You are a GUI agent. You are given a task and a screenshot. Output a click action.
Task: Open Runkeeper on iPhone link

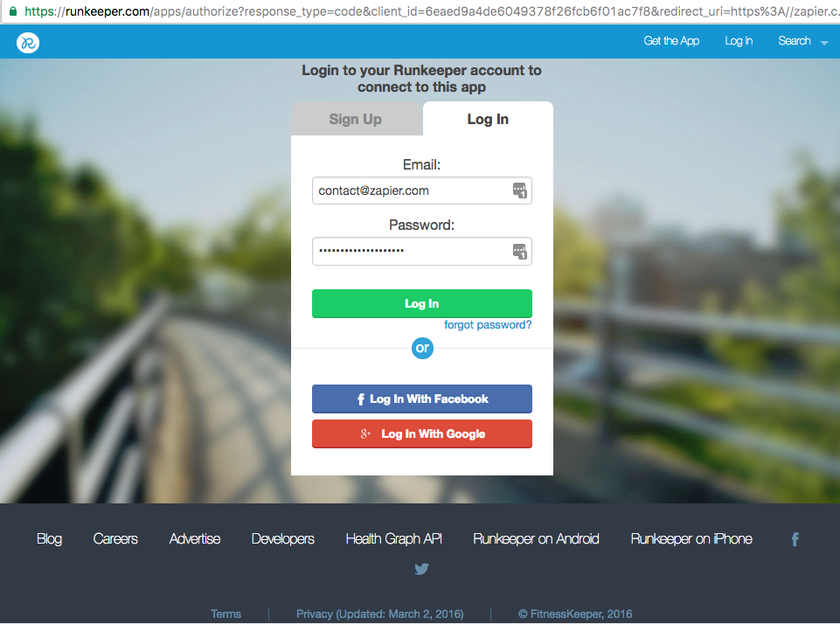click(691, 539)
